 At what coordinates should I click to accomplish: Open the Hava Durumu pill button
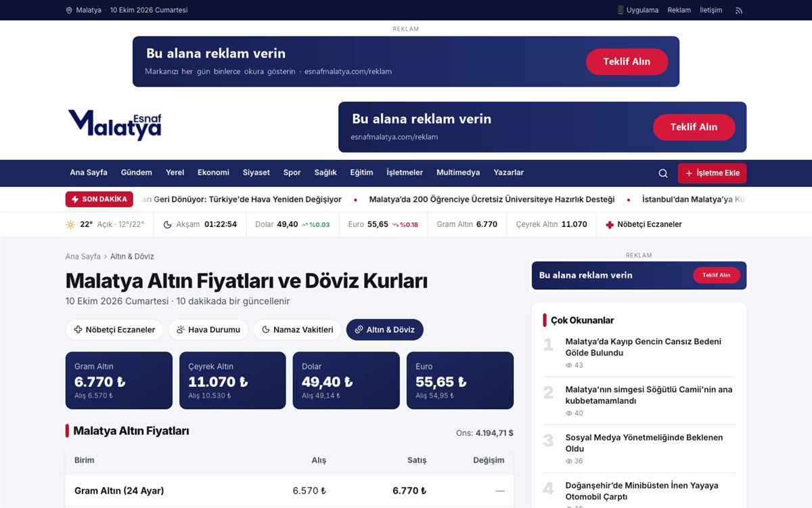(208, 330)
